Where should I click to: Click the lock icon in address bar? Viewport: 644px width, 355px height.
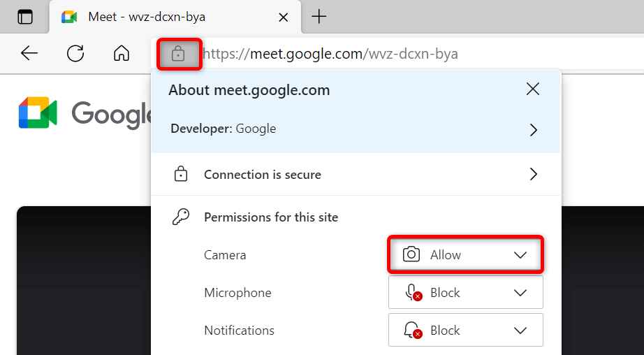point(179,54)
